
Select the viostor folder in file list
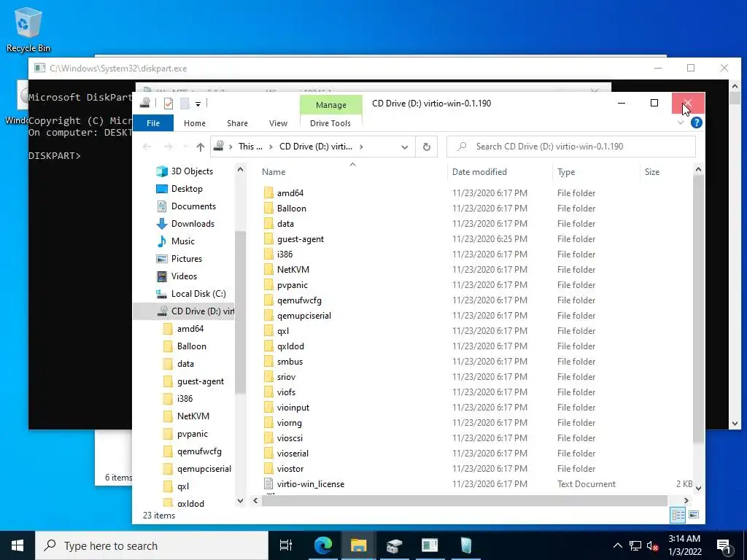[284, 469]
